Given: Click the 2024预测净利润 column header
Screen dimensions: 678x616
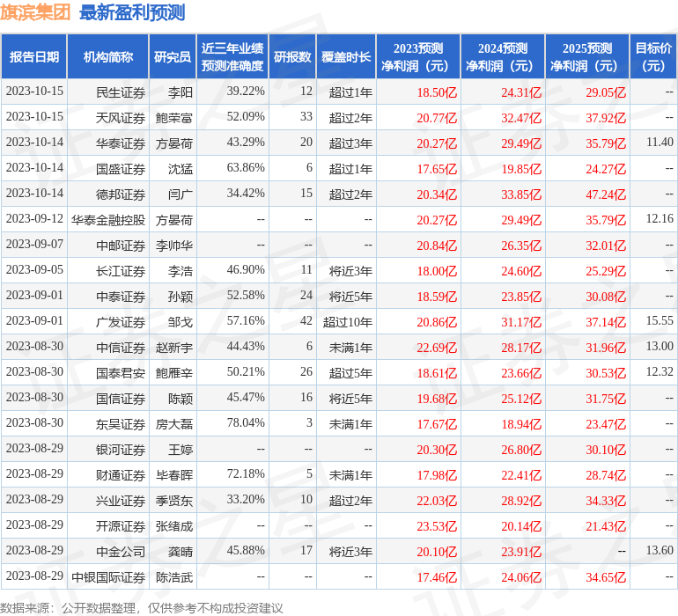Looking at the screenshot, I should [502, 57].
